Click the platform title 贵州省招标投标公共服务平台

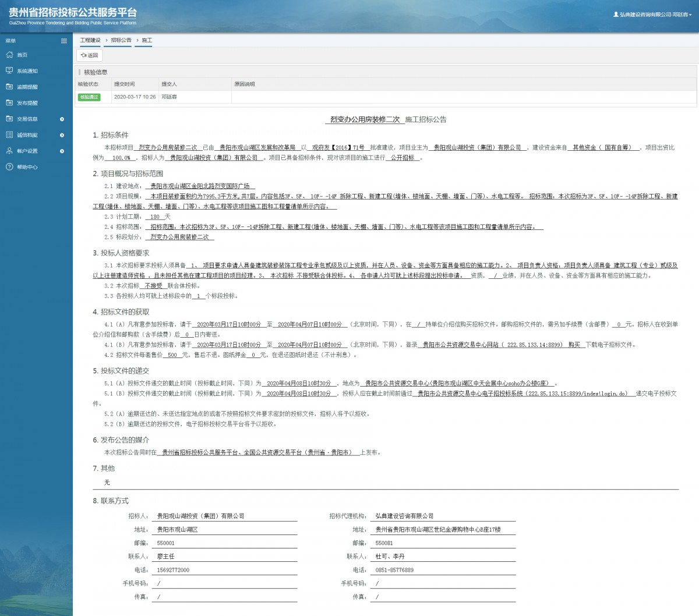click(x=73, y=13)
